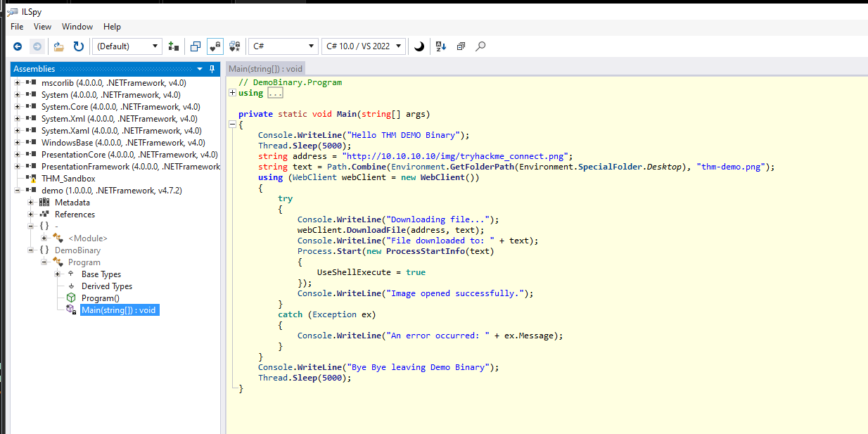Click the <Module> class icon

click(x=58, y=238)
